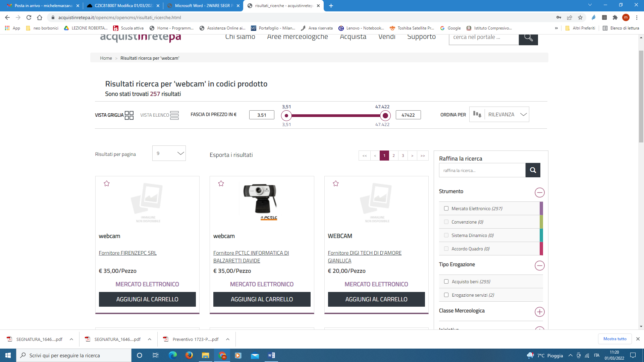Expand the Classe Merceologica filter section
Image resolution: width=644 pixels, height=362 pixels.
(539, 312)
